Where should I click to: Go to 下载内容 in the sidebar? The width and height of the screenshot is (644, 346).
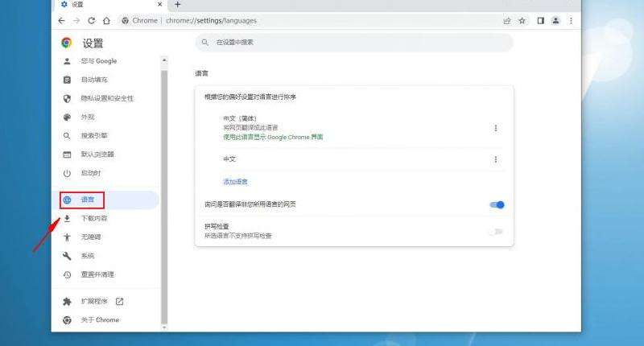(94, 219)
